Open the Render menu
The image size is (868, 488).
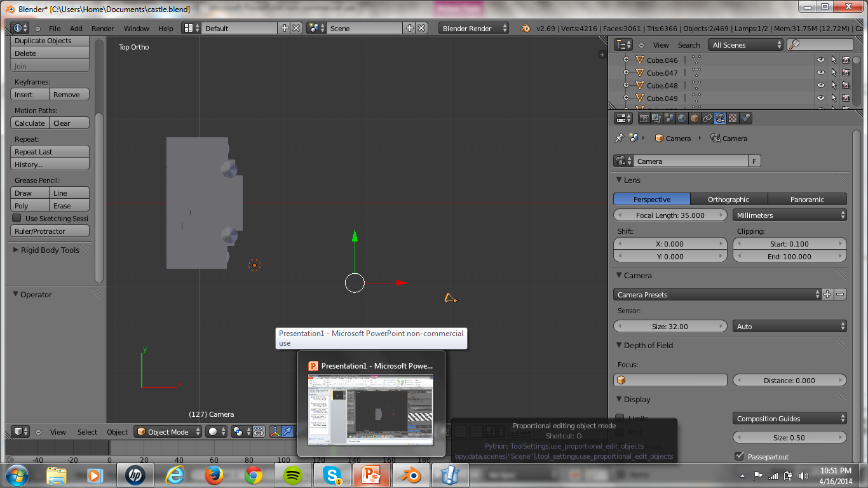(102, 28)
